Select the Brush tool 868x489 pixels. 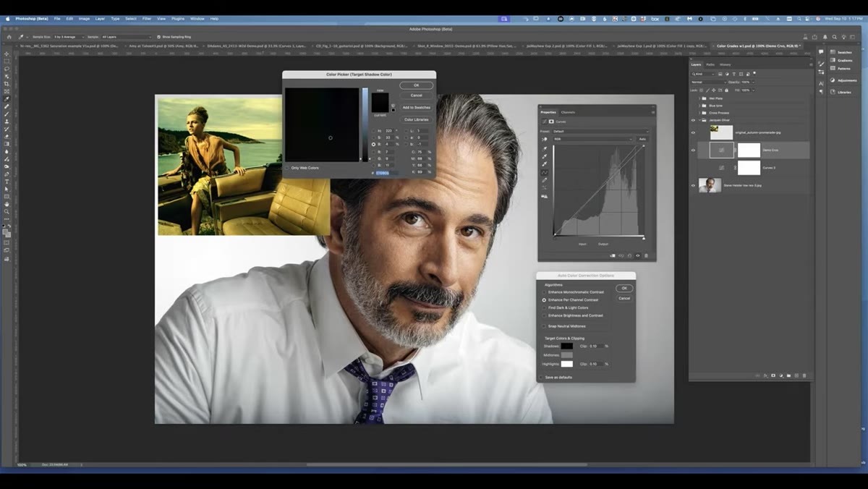click(7, 114)
